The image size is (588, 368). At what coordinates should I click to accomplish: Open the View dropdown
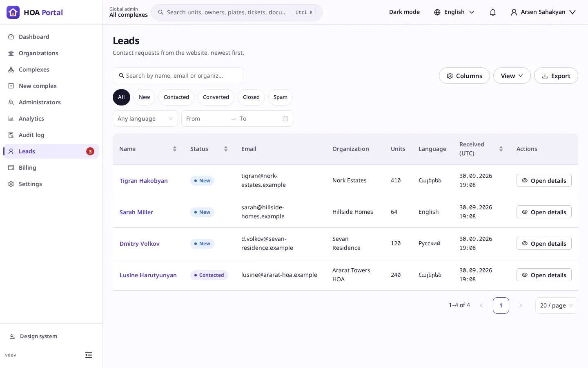[x=512, y=76]
